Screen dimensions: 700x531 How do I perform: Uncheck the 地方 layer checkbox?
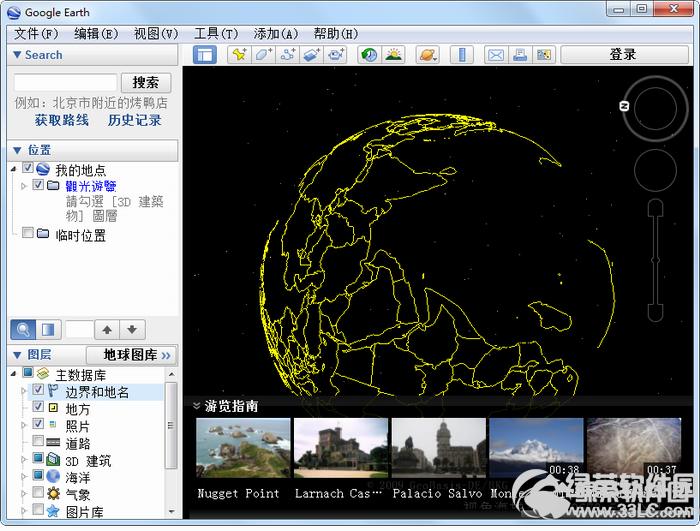[38, 406]
